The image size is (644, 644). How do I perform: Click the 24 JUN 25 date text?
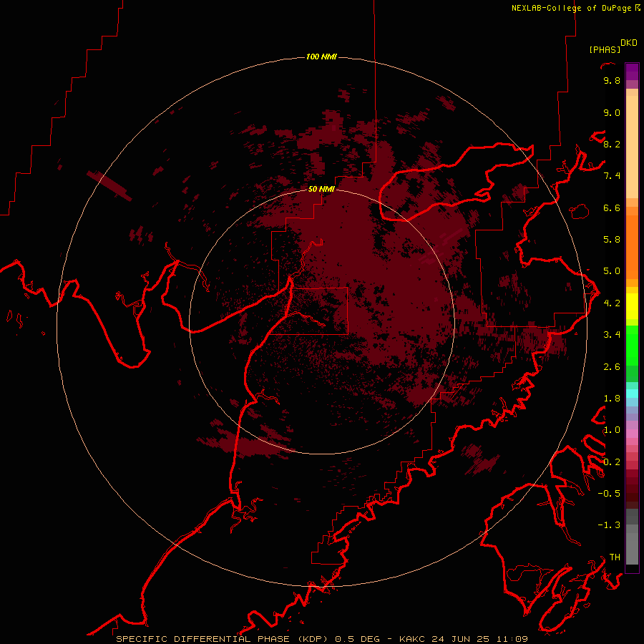pyautogui.click(x=460, y=639)
